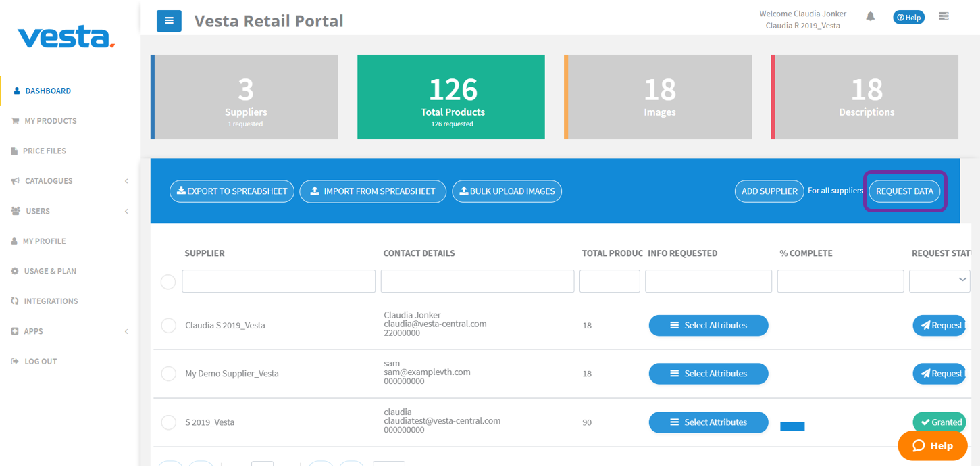Image resolution: width=980 pixels, height=467 pixels.
Task: Open My Products in sidebar
Action: coord(51,121)
